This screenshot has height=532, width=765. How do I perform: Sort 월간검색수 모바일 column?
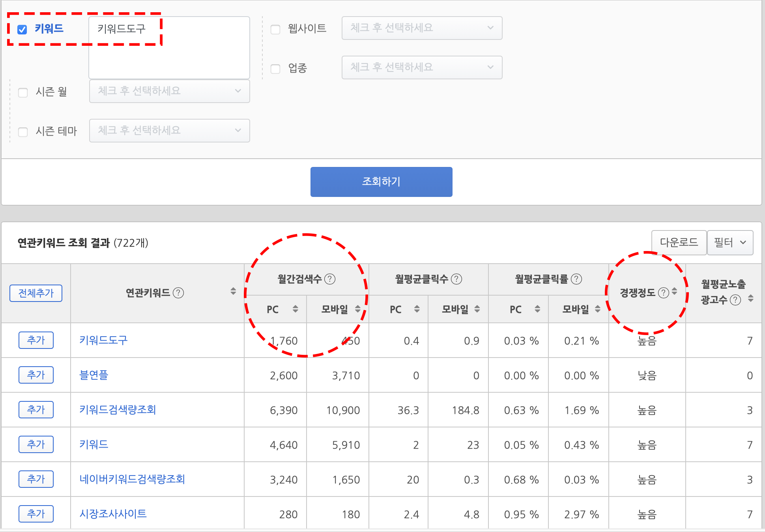357,309
